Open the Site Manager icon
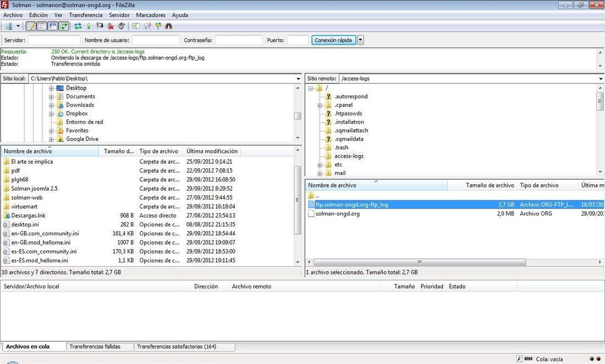605x364 pixels. coord(8,26)
